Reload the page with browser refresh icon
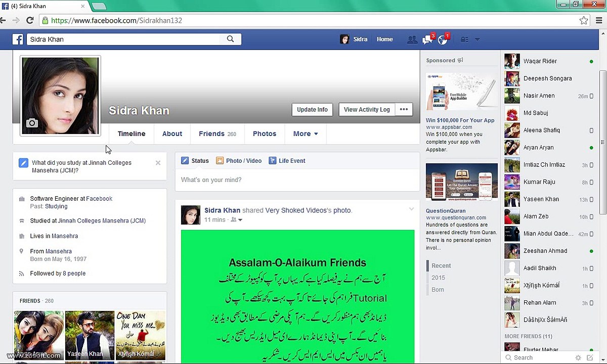Viewport: 607px width, 364px height. click(30, 20)
